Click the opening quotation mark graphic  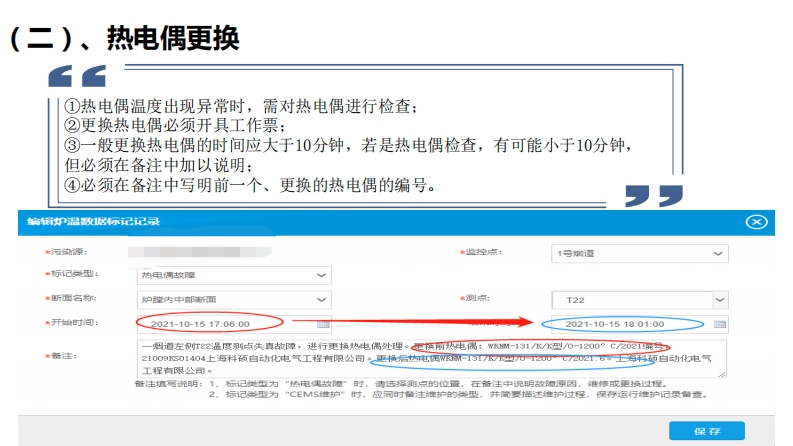76,77
